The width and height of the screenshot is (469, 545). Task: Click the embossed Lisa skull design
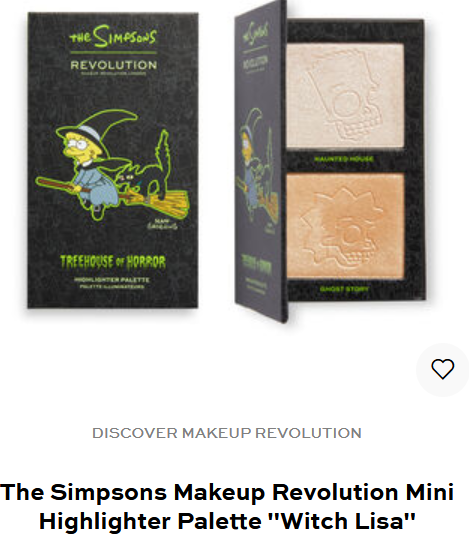344,228
